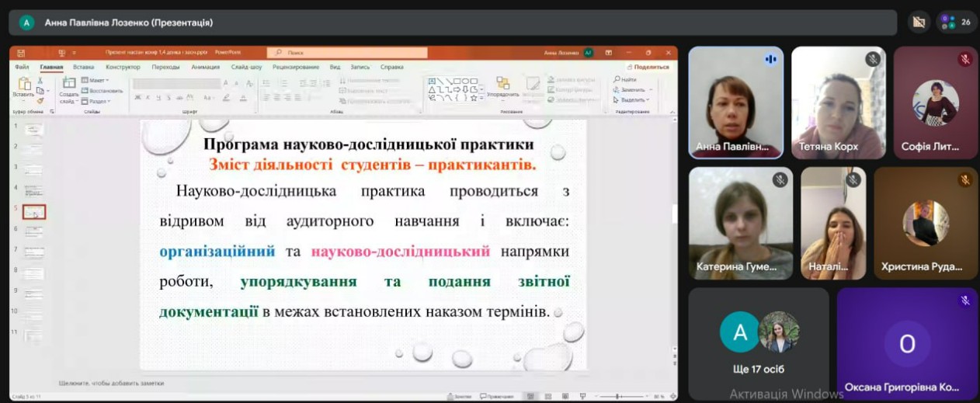This screenshot has width=980, height=403.
Task: Click the Find (Найти) button
Action: pos(624,79)
